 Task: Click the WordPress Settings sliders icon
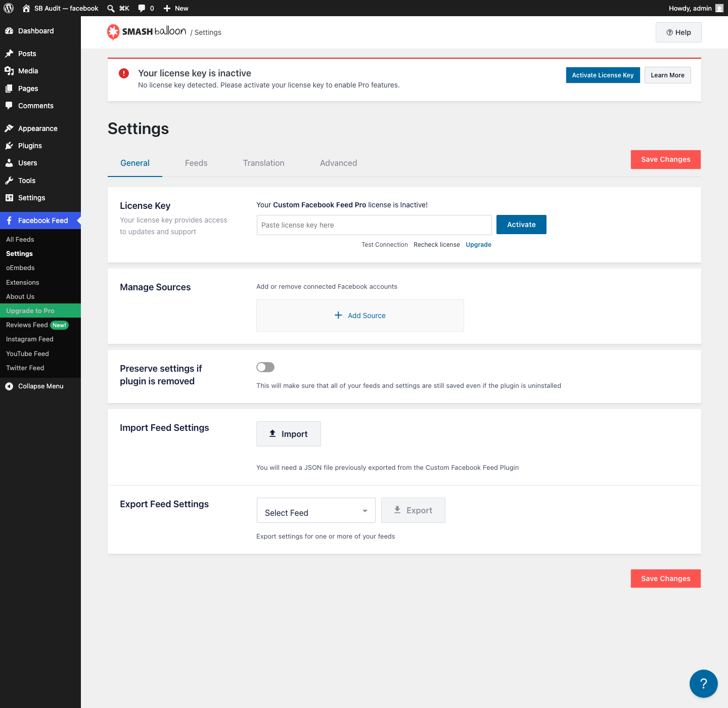coord(9,198)
